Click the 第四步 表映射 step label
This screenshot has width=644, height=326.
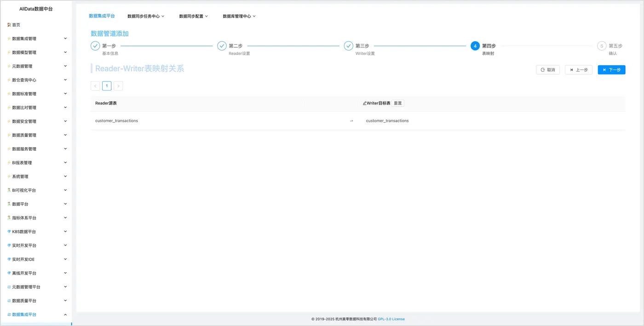click(489, 49)
